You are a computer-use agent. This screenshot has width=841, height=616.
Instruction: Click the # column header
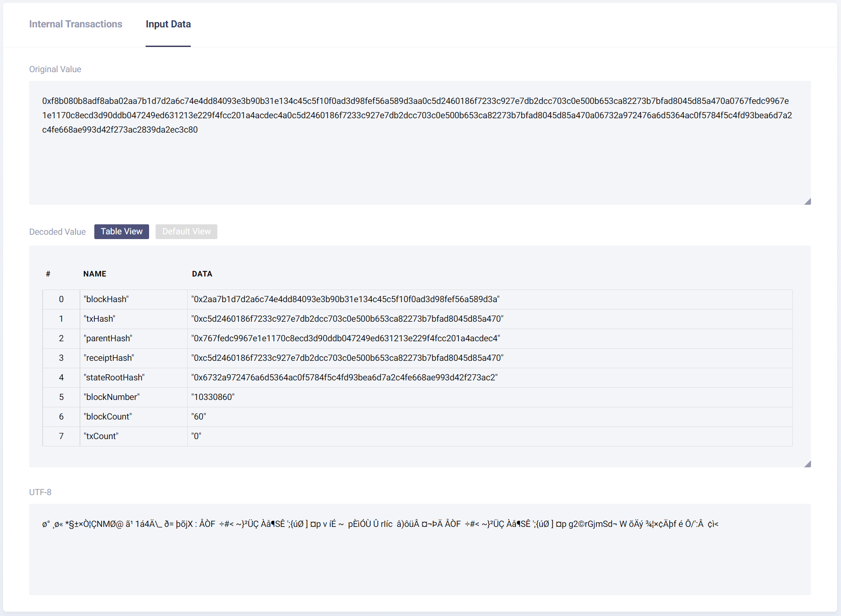[x=48, y=274]
